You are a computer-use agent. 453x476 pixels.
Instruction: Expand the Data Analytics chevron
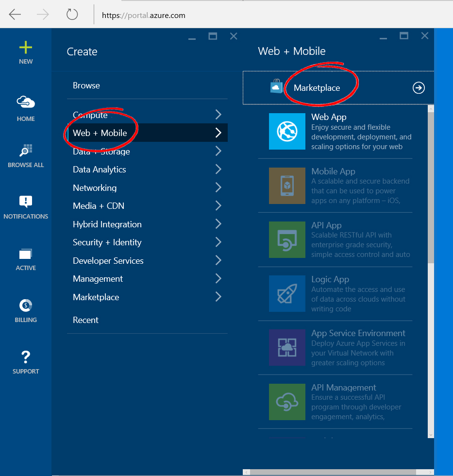[218, 169]
